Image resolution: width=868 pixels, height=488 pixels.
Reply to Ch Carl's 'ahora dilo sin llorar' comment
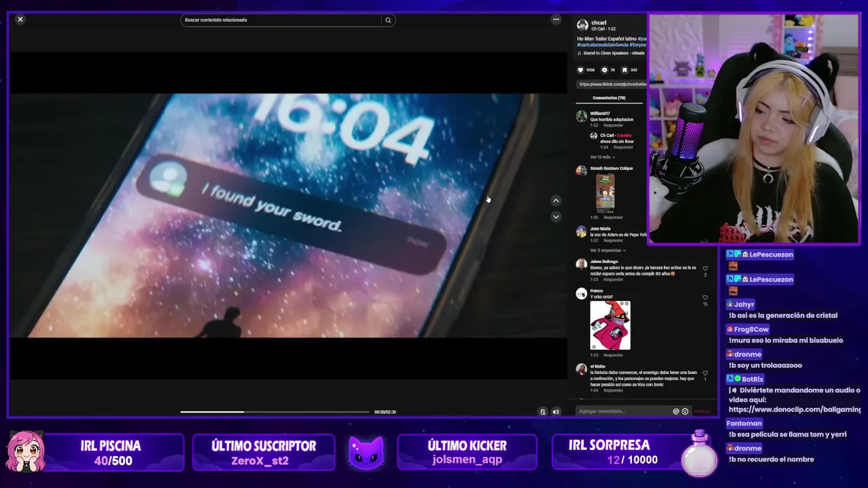point(623,147)
